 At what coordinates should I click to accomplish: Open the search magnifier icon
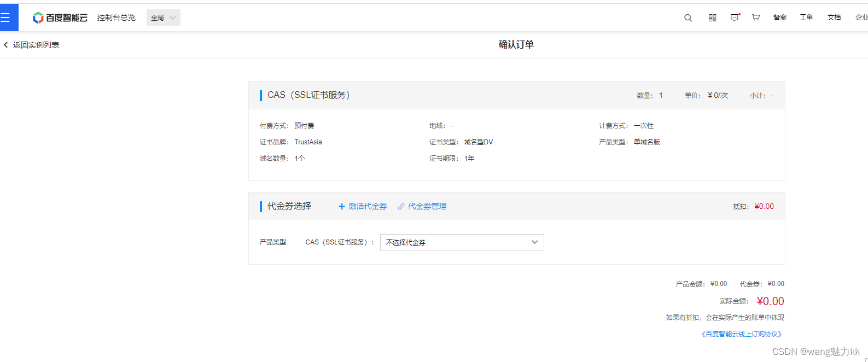[x=688, y=17]
